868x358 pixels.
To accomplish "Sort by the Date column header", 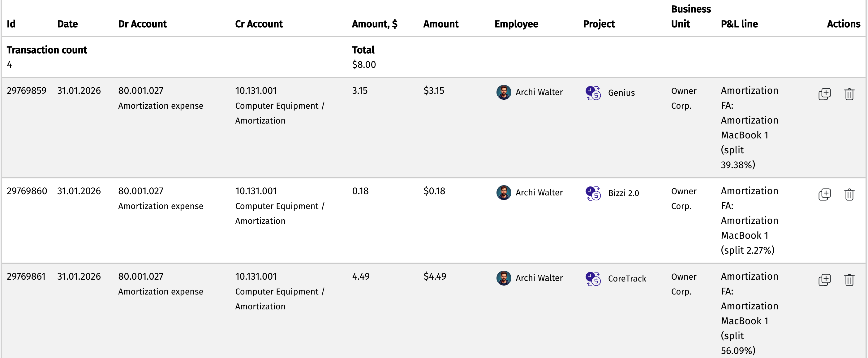I will click(67, 24).
